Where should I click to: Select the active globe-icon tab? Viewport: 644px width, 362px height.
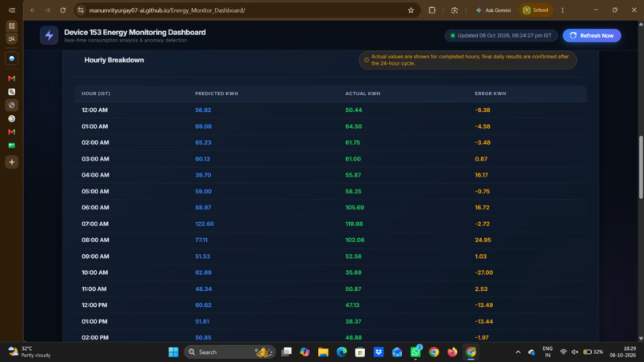point(12,105)
